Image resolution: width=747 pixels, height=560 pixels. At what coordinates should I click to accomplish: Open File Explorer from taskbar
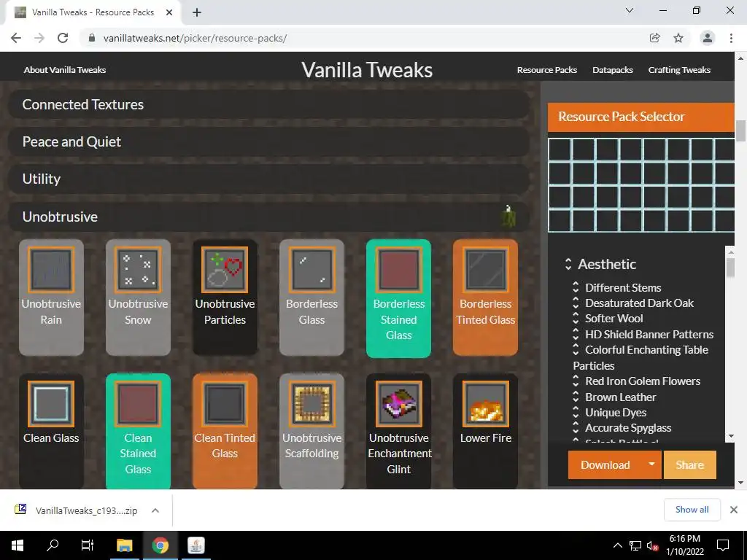(124, 545)
